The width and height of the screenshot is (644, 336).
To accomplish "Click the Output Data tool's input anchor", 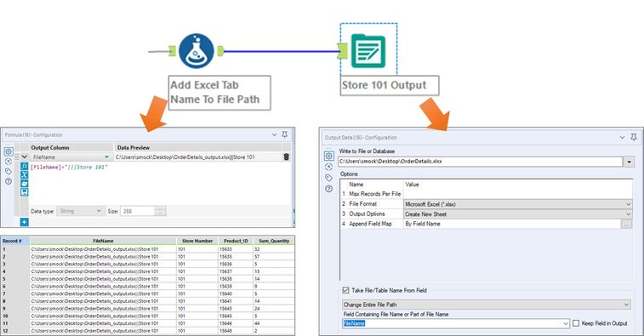I will point(343,51).
